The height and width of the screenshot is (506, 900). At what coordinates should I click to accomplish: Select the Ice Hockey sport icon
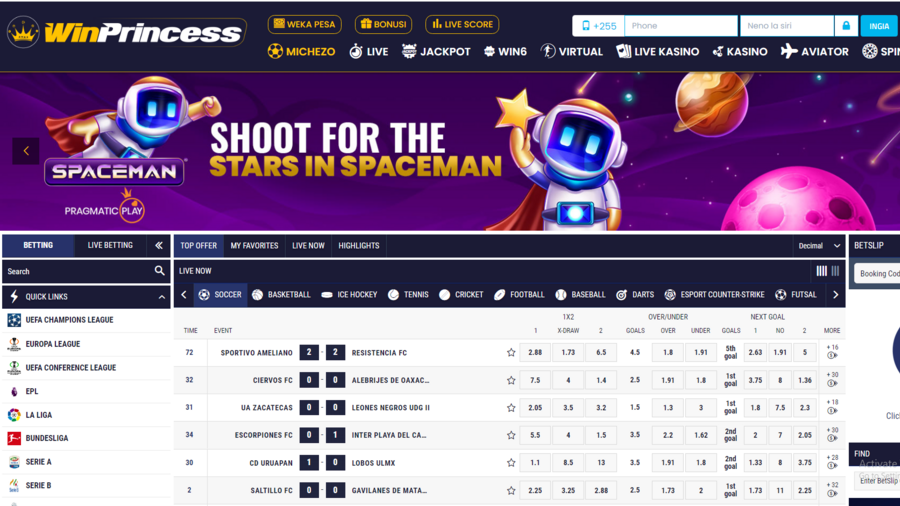tap(349, 295)
